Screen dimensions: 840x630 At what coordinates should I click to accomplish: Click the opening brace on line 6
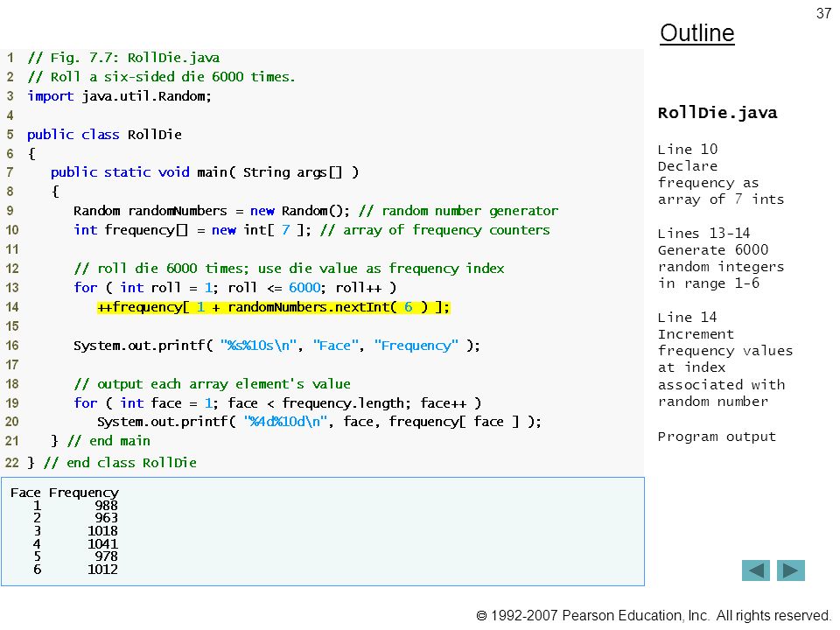(31, 154)
